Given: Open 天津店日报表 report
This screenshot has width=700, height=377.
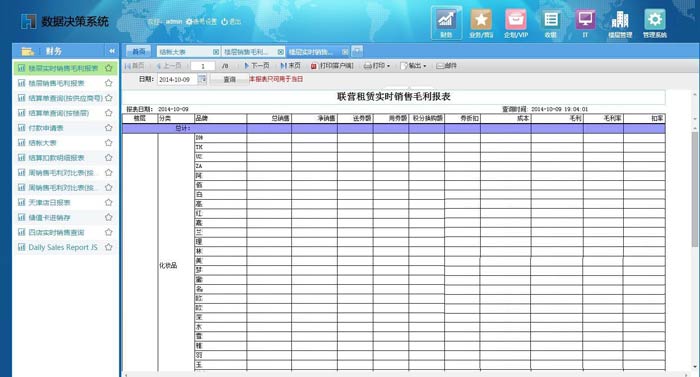Looking at the screenshot, I should pyautogui.click(x=50, y=202).
